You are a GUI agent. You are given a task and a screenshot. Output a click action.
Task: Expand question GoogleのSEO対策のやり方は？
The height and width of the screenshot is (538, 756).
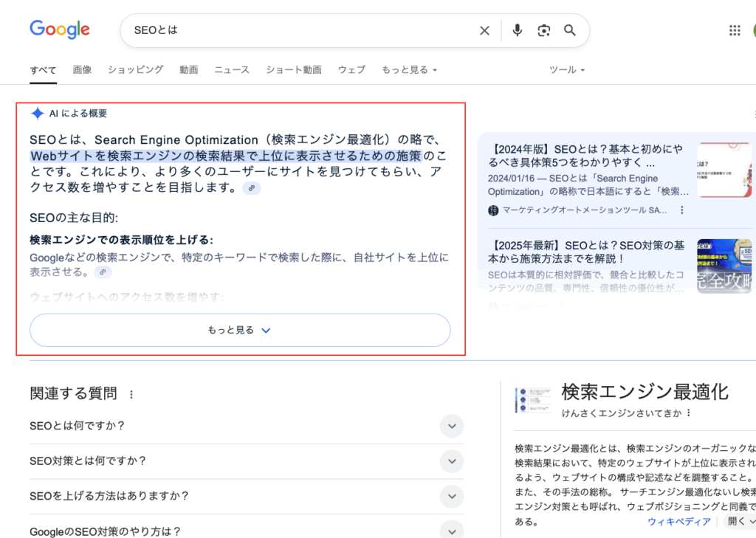[247, 531]
